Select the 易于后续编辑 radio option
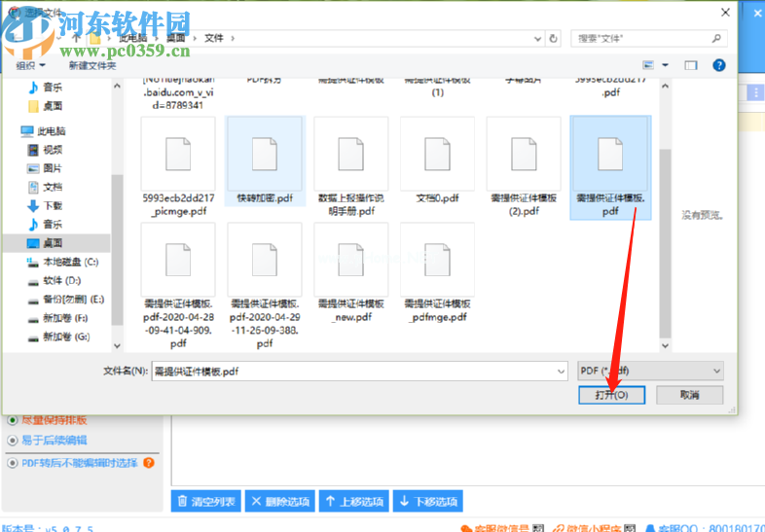The height and width of the screenshot is (532, 765). coord(13,441)
